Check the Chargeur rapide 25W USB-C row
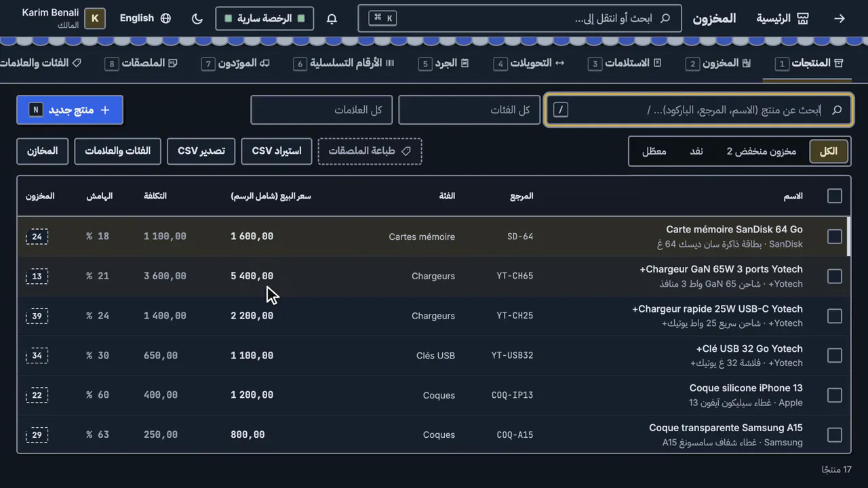Screen dimensions: 868x488 [x=835, y=316]
